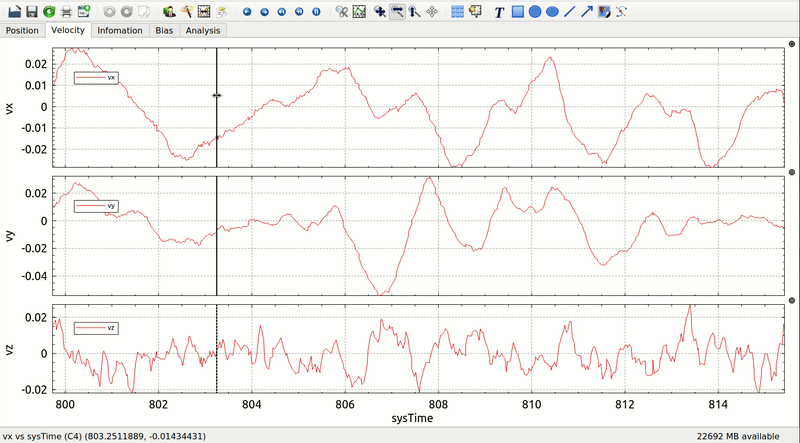Select the Circle drawing tool
This screenshot has width=800, height=443.
(x=535, y=12)
